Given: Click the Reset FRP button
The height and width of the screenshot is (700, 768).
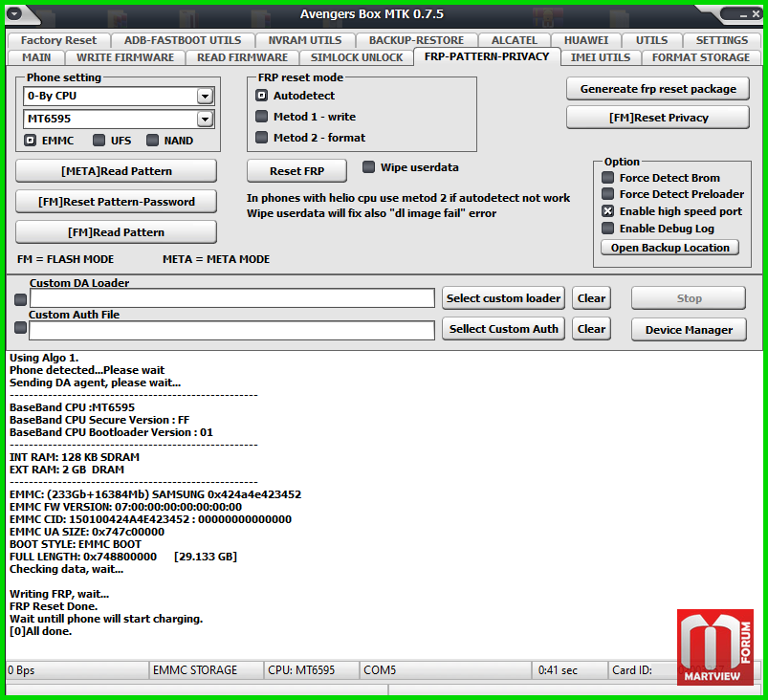Looking at the screenshot, I should (x=296, y=171).
